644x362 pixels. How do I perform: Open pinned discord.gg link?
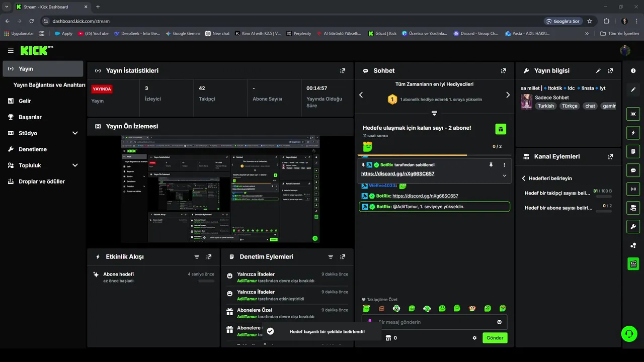tap(397, 174)
